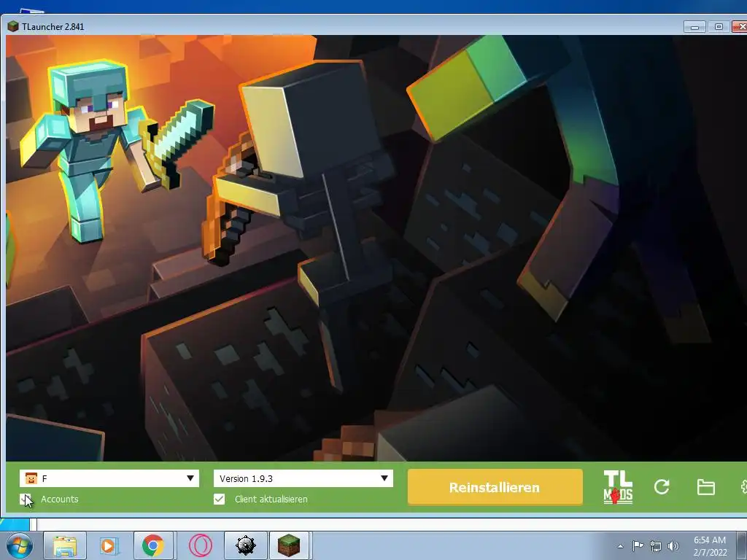Toggle the Accounts checkbox
747x560 pixels.
click(x=26, y=499)
